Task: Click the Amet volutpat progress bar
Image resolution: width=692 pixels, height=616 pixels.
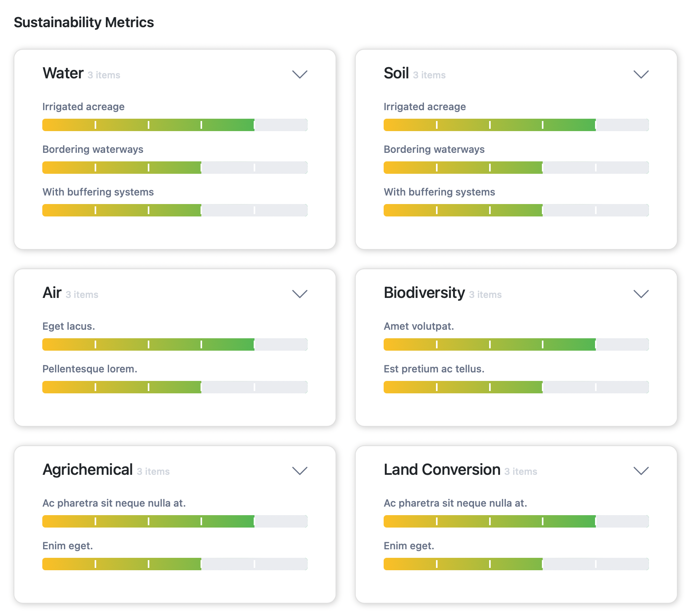Action: click(516, 344)
